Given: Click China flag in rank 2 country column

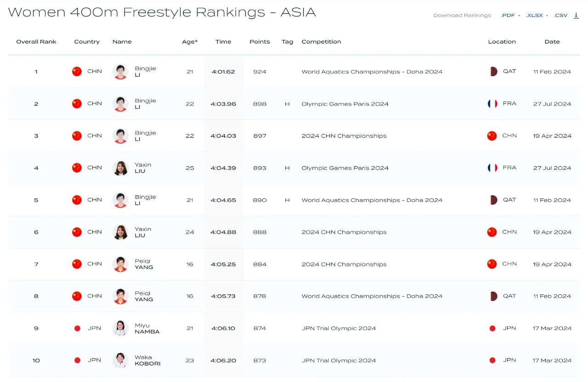Looking at the screenshot, I should 77,103.
